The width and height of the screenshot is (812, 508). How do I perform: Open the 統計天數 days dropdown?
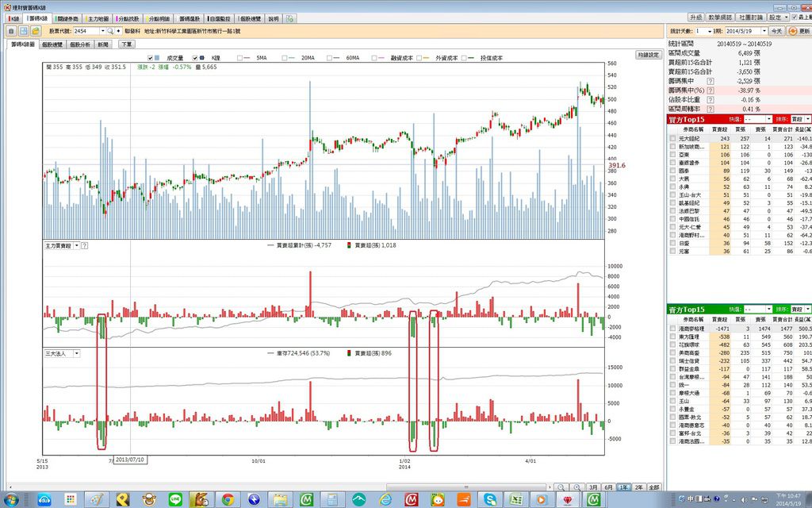710,31
